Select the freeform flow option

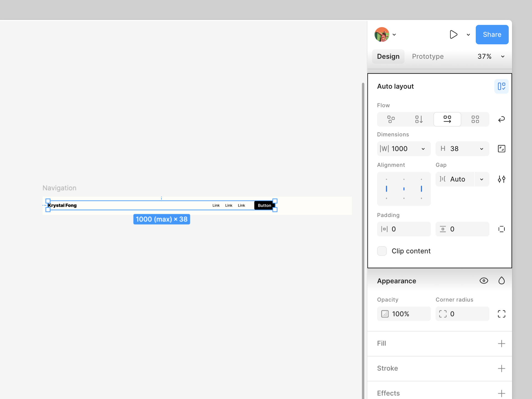pyautogui.click(x=391, y=119)
